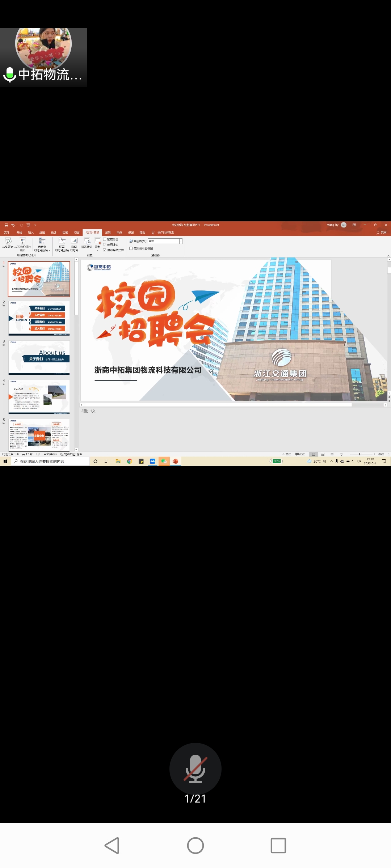Image resolution: width=391 pixels, height=868 pixels.
Task: Click the Windows Start button
Action: (5, 461)
